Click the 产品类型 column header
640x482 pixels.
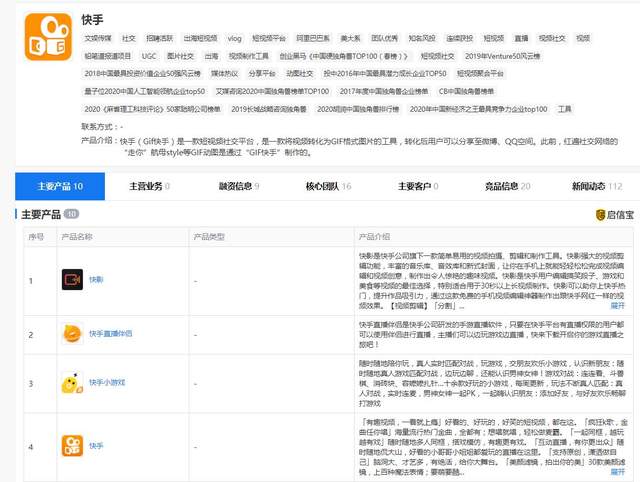click(209, 237)
